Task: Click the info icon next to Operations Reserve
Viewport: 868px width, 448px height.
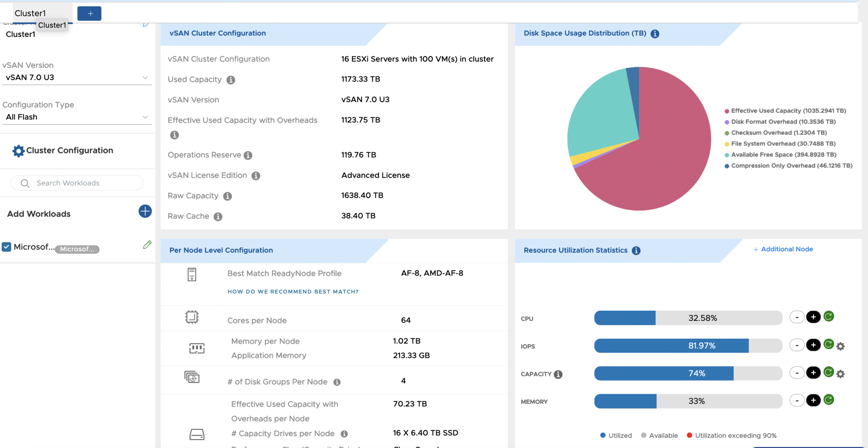Action: (248, 155)
